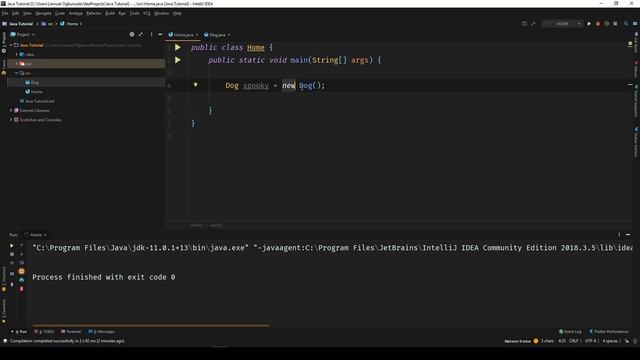Viewport: 640px width, 360px height.
Task: Click 'Process finished with exit code 0' text
Action: click(x=104, y=277)
